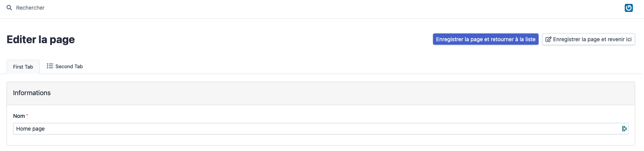Click the Nom field label
Screen dimensions: 644x151
pos(19,116)
